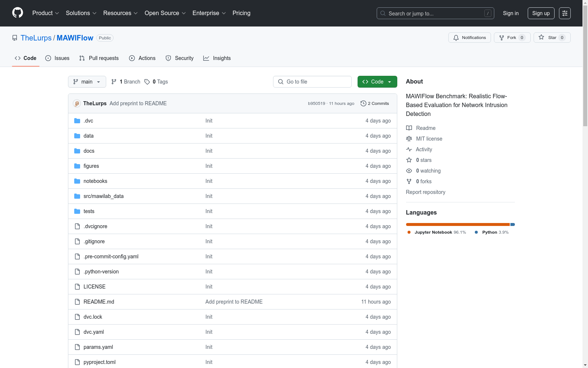Click the fork icon beside 0 forks

pyautogui.click(x=409, y=181)
